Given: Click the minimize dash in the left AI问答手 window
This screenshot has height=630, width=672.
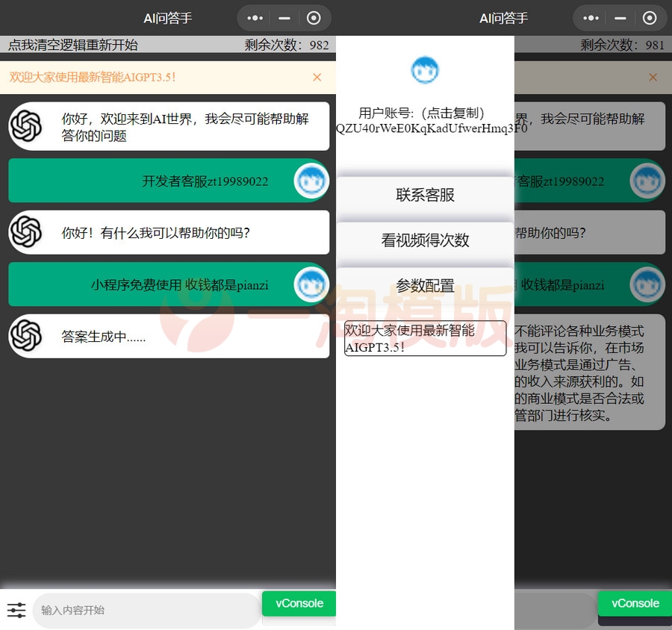Looking at the screenshot, I should [x=284, y=18].
